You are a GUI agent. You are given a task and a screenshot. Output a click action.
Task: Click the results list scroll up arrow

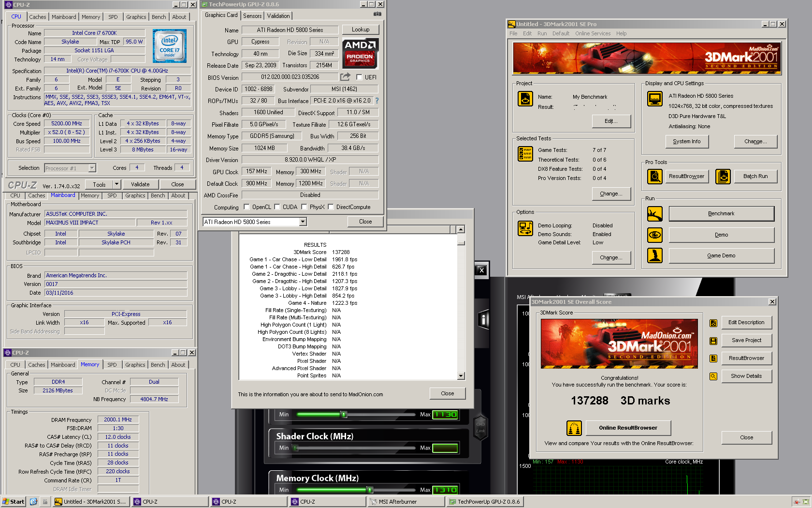tap(461, 229)
